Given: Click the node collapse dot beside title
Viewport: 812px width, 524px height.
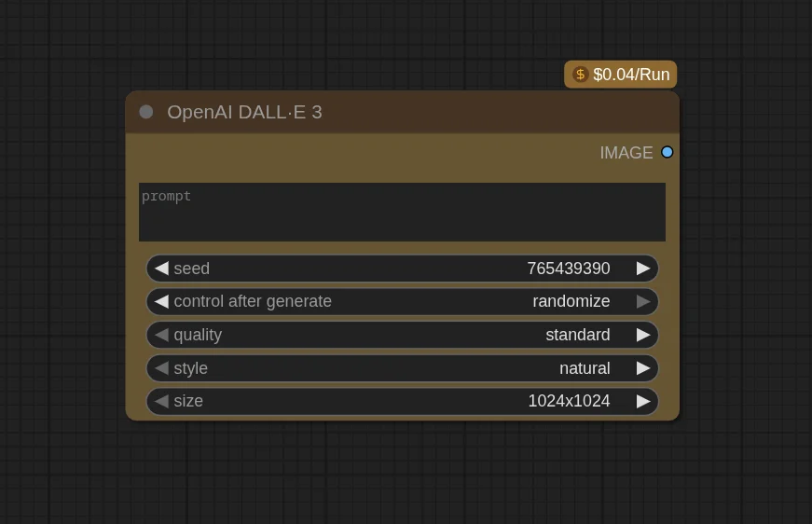Looking at the screenshot, I should point(146,112).
